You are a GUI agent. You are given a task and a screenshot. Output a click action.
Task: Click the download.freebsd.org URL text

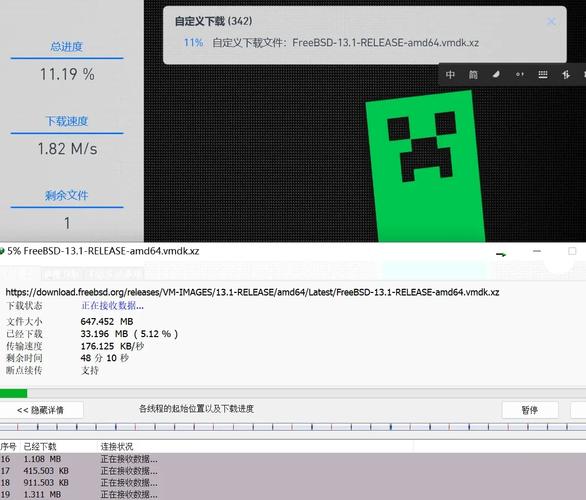252,292
